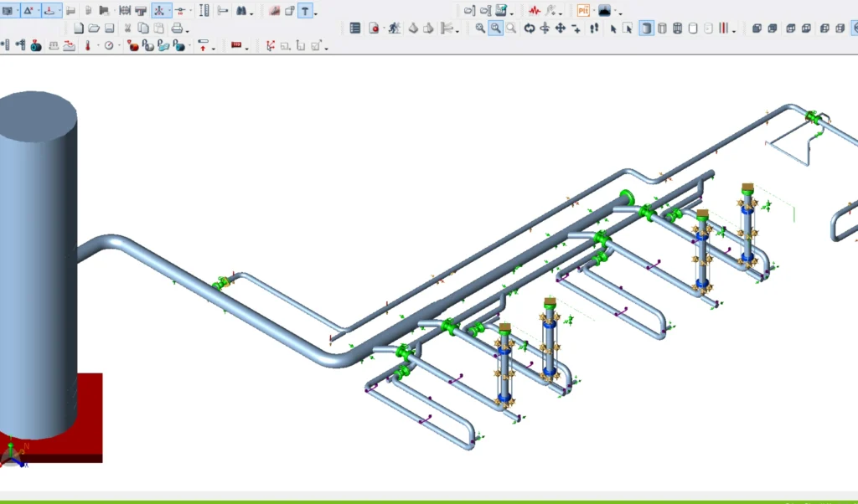Viewport: 858px width, 504px height.
Task: Toggle the highlighted zoom magnifier tool
Action: coord(495,28)
